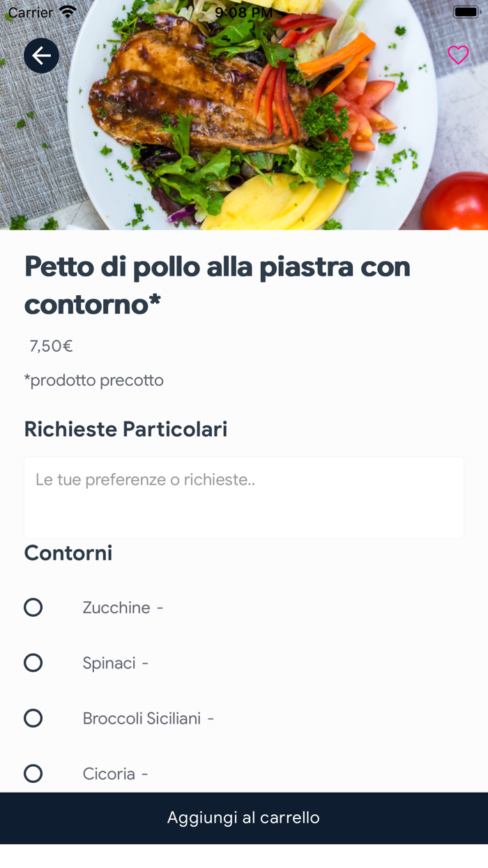Select the Zucchine radio button

click(33, 607)
